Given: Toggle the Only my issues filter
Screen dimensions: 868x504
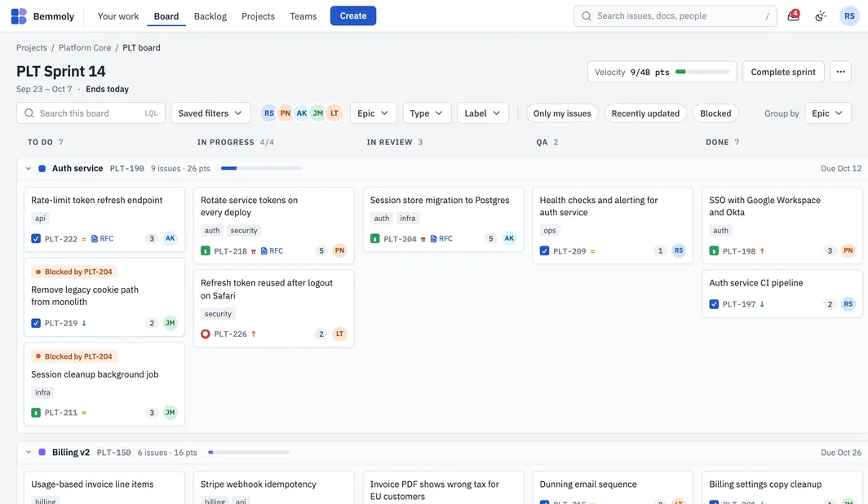Looking at the screenshot, I should click(x=562, y=113).
